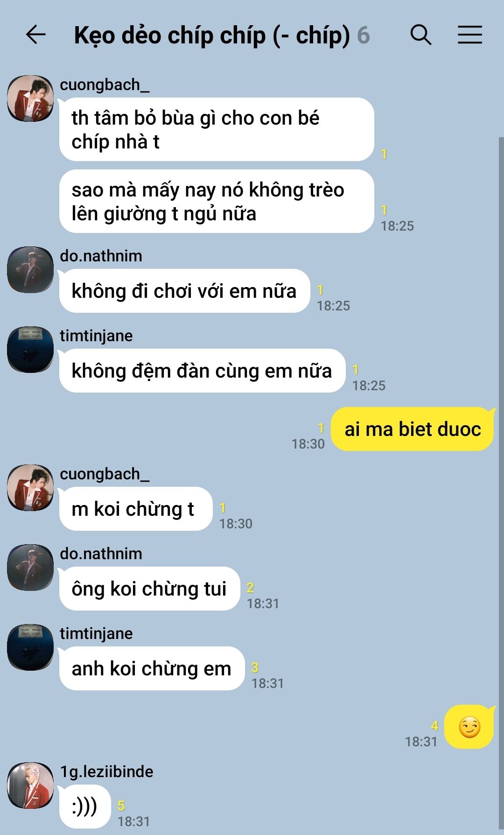Open the hamburger menu icon
The height and width of the screenshot is (835, 504).
point(469,35)
